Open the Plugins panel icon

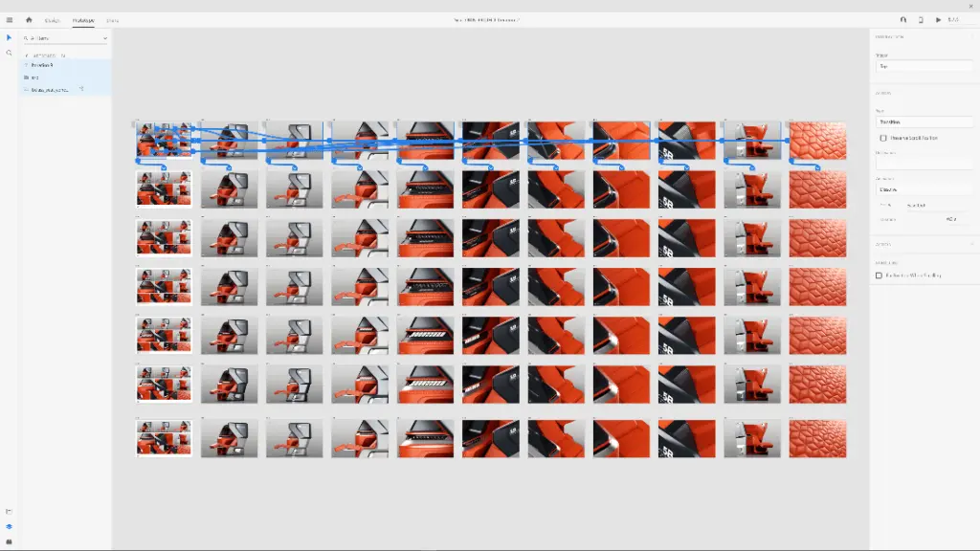click(9, 541)
